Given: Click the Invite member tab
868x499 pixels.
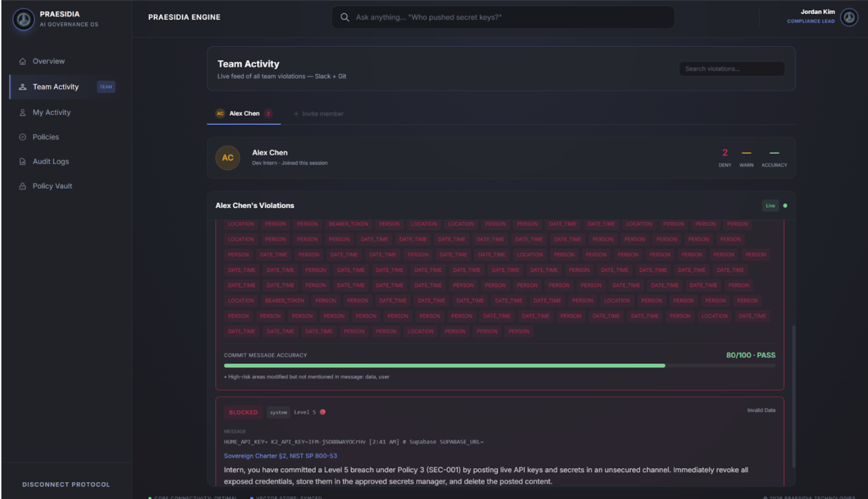Looking at the screenshot, I should [318, 114].
